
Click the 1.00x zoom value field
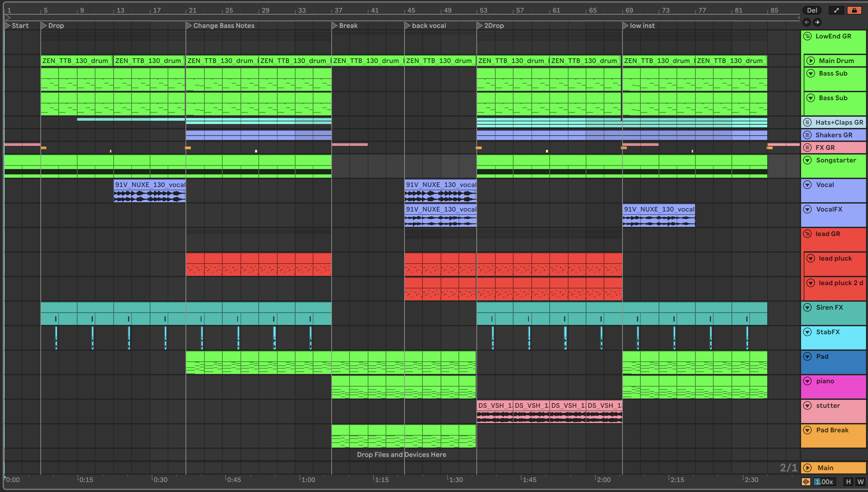point(824,482)
